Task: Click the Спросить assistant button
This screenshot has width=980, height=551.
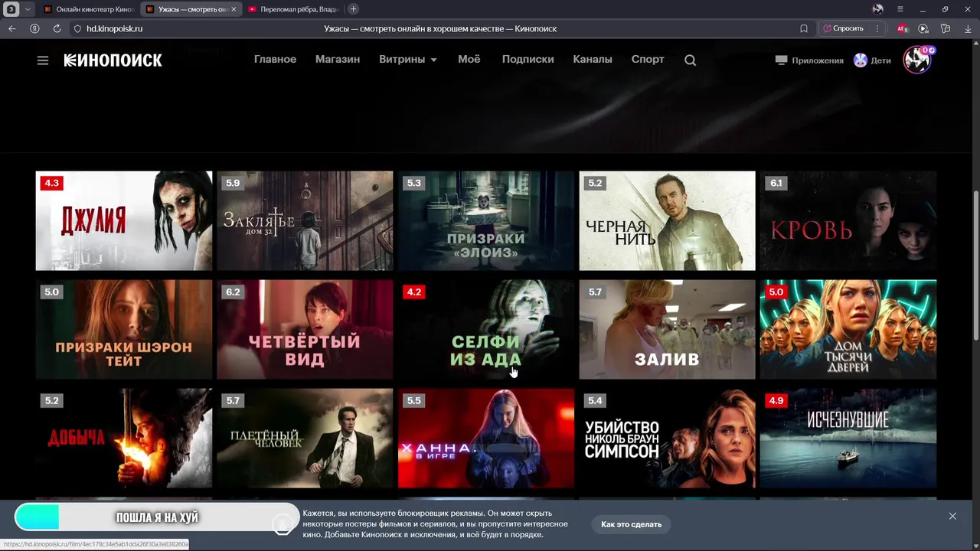Action: [x=843, y=28]
